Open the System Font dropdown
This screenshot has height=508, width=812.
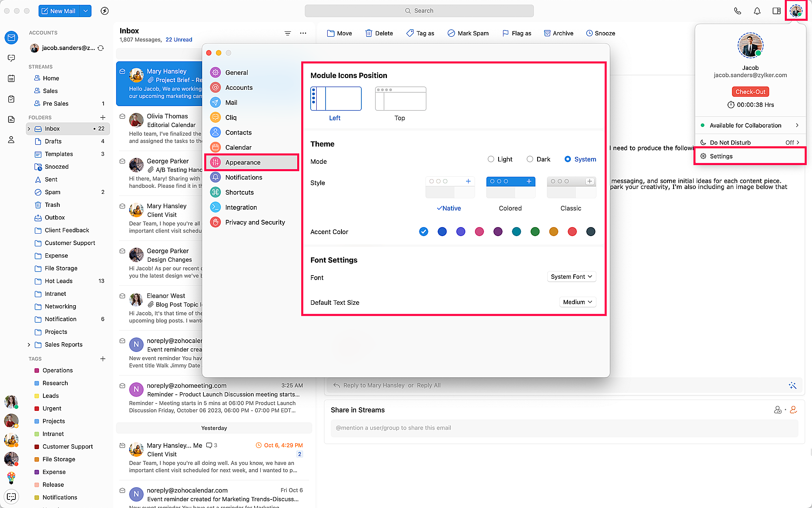[x=571, y=277]
